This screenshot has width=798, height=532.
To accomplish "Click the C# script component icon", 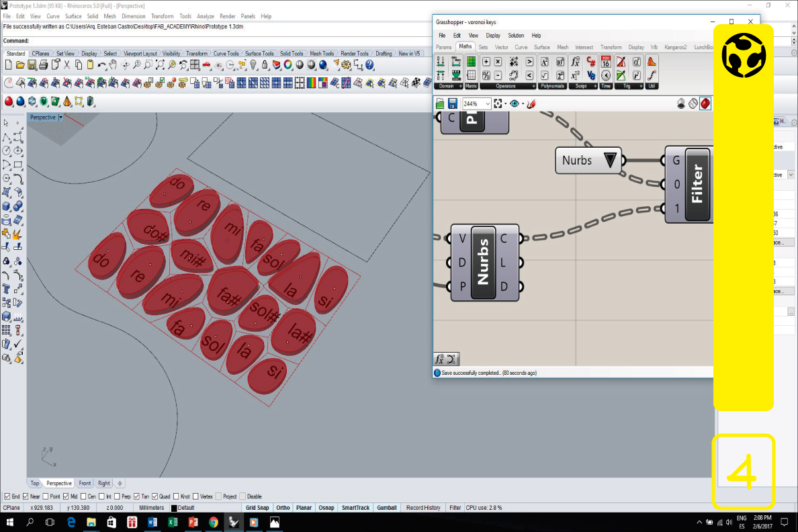I will pyautogui.click(x=591, y=61).
